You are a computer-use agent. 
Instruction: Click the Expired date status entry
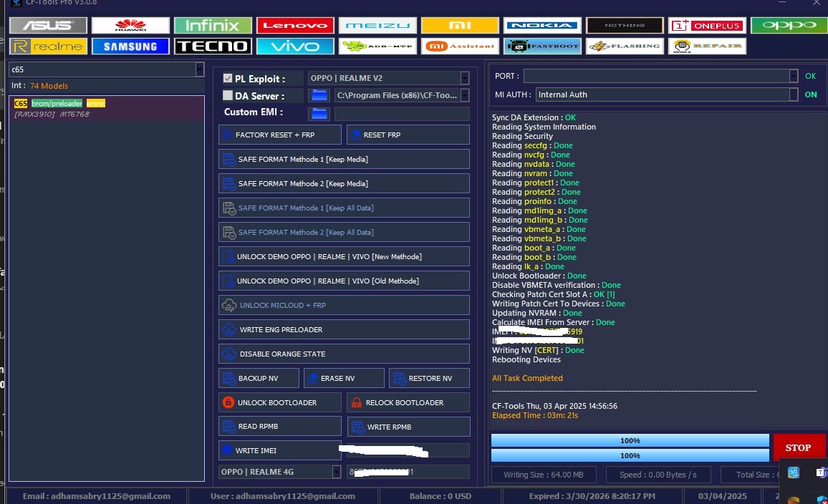click(x=592, y=496)
